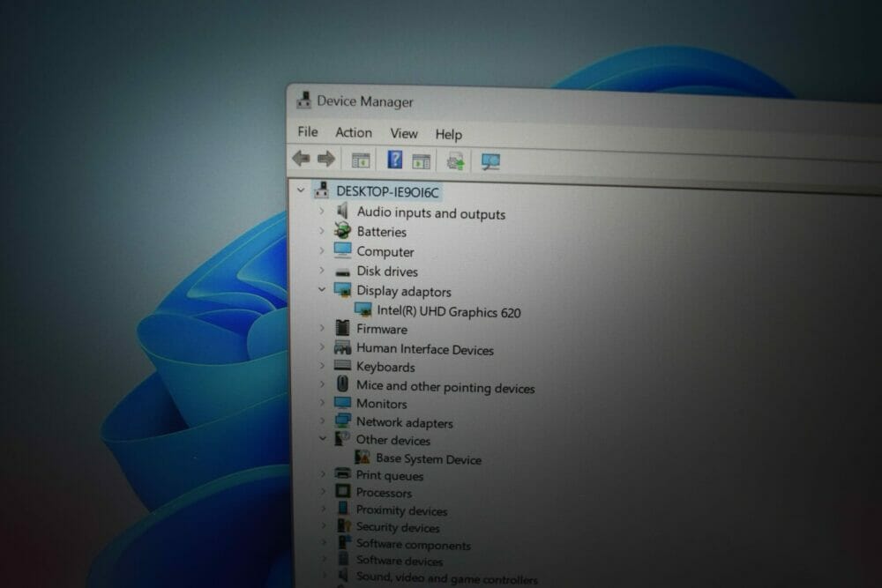This screenshot has height=588, width=882.
Task: Click the Human Interface Devices icon
Action: 342,347
